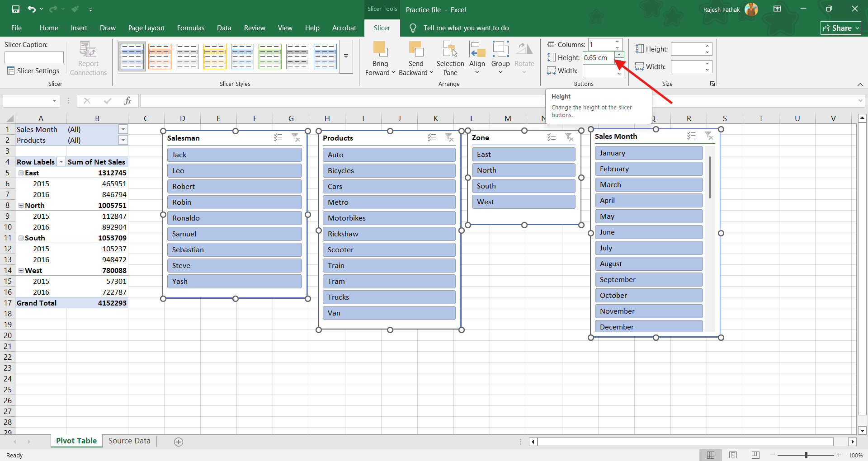Click the Slicer Caption text field
868x461 pixels.
[x=34, y=57]
